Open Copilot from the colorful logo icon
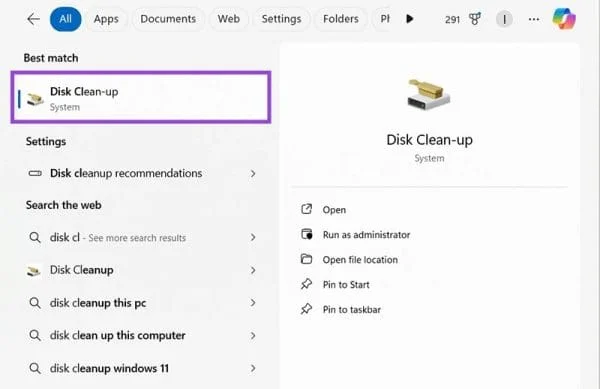This screenshot has height=389, width=600. pyautogui.click(x=564, y=18)
